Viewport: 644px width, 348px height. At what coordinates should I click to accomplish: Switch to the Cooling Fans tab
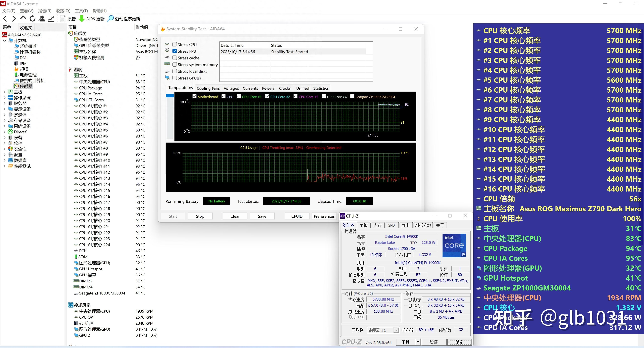[x=208, y=88]
